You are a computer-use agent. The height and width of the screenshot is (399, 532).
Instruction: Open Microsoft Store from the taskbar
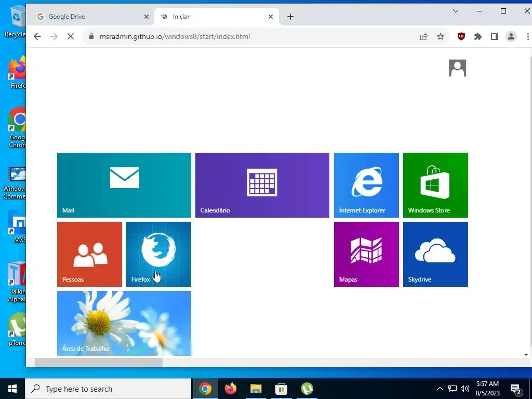pos(281,389)
